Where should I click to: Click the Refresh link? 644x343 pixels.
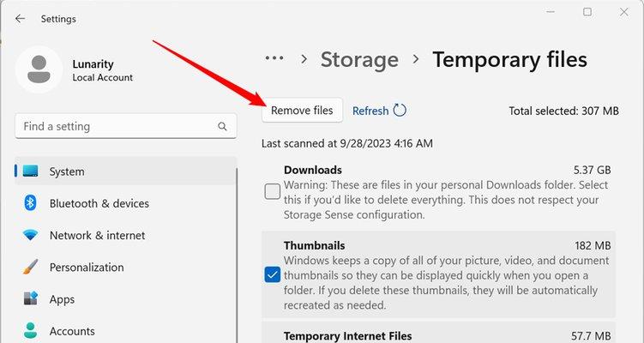pyautogui.click(x=370, y=111)
